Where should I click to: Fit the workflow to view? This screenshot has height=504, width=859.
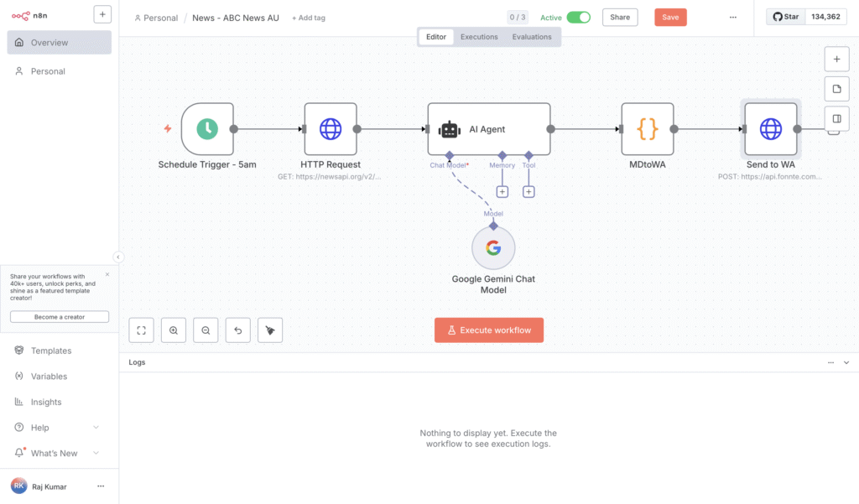click(x=142, y=330)
